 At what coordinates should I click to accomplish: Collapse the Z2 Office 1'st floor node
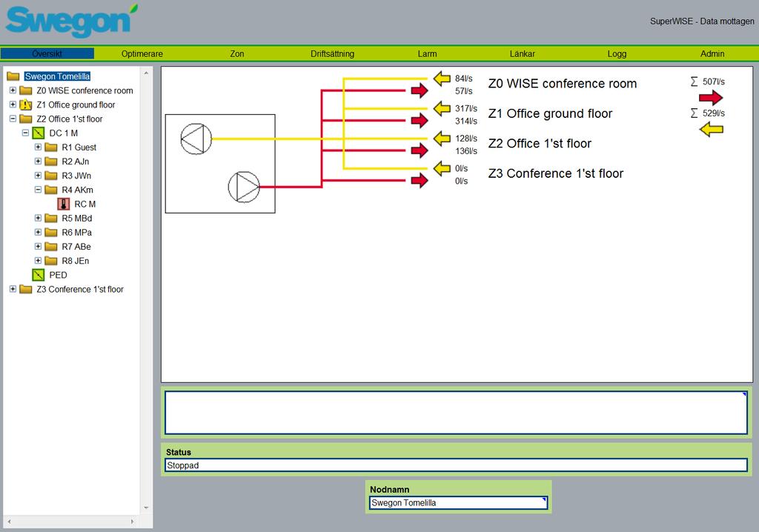(13, 119)
